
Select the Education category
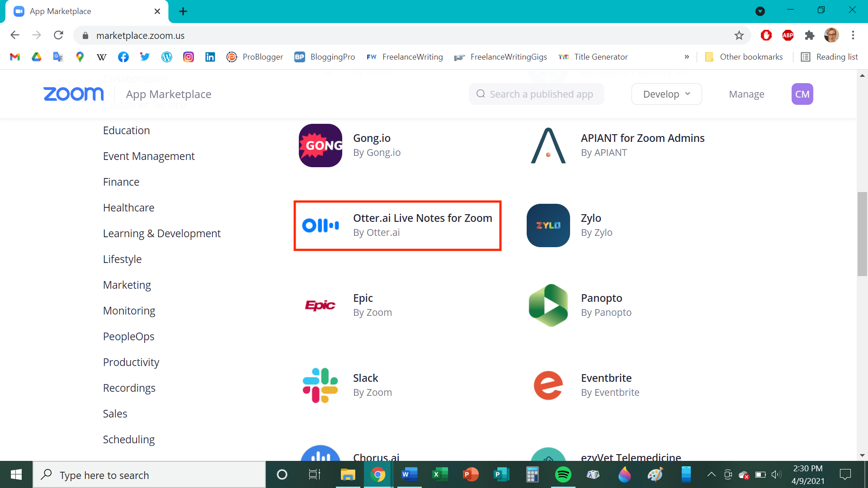[x=126, y=131]
